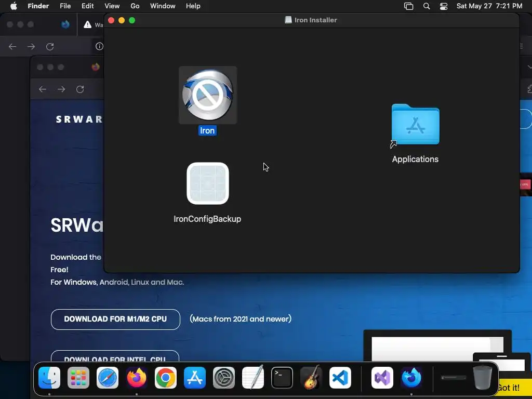
Task: Click the Iron file name label
Action: click(207, 130)
